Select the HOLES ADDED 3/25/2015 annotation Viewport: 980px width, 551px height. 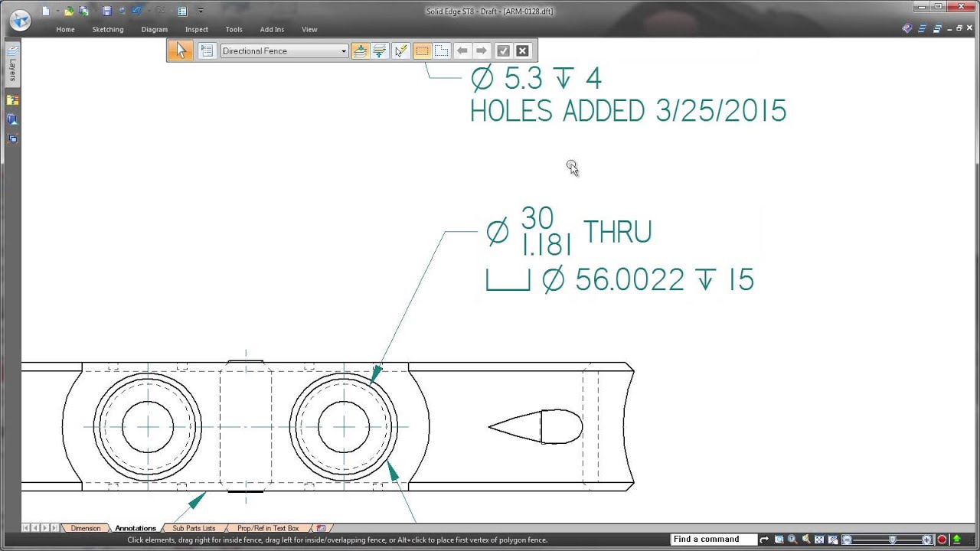628,112
